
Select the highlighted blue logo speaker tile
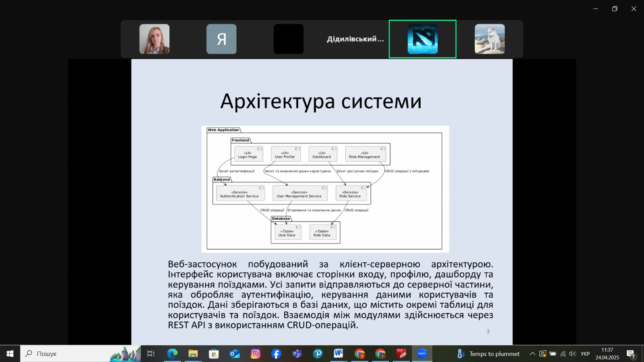[423, 39]
